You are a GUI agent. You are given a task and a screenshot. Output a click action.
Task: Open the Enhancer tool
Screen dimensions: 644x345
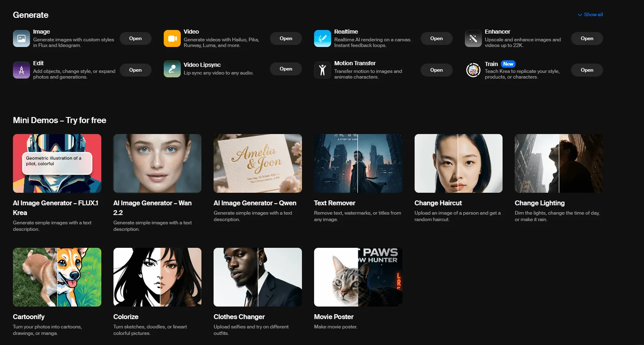coord(587,38)
